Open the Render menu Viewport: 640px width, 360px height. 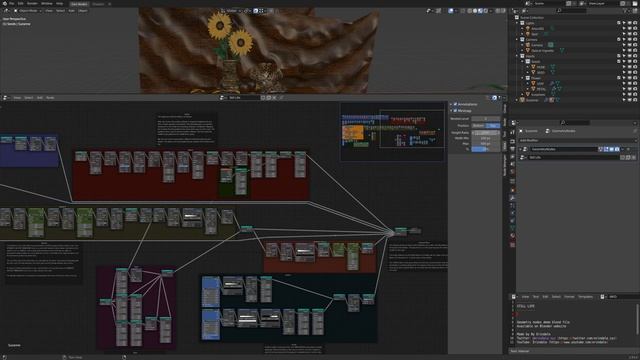tap(32, 4)
